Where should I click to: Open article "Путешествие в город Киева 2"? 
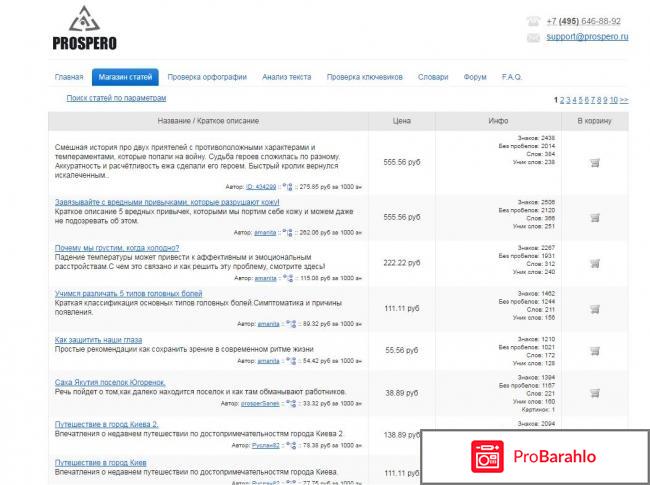115,425
